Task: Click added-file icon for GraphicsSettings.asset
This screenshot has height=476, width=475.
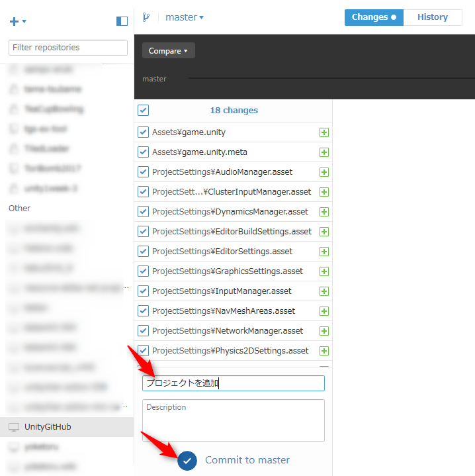Action: pos(324,271)
